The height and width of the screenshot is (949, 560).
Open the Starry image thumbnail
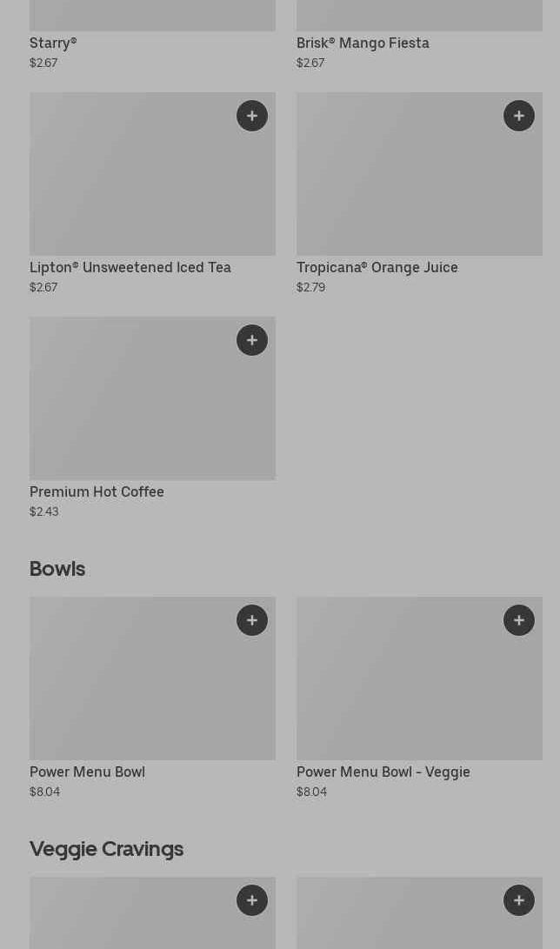(152, 15)
